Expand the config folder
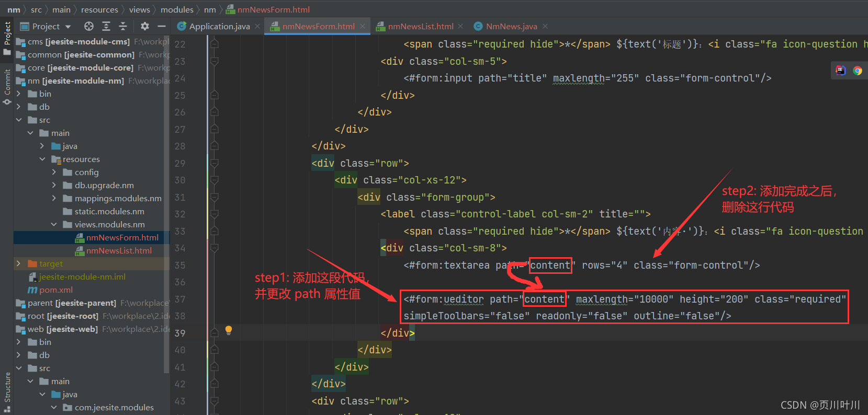Viewport: 868px width, 415px height. (54, 172)
